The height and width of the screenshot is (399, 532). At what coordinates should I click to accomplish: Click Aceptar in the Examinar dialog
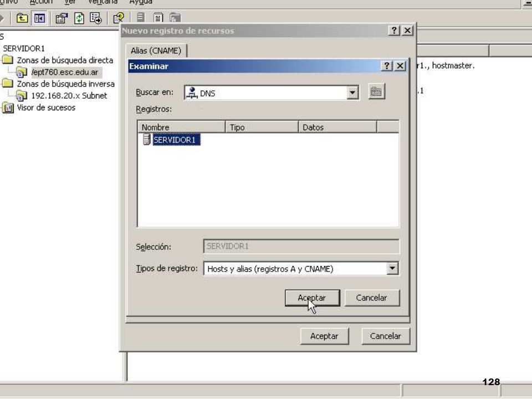312,298
